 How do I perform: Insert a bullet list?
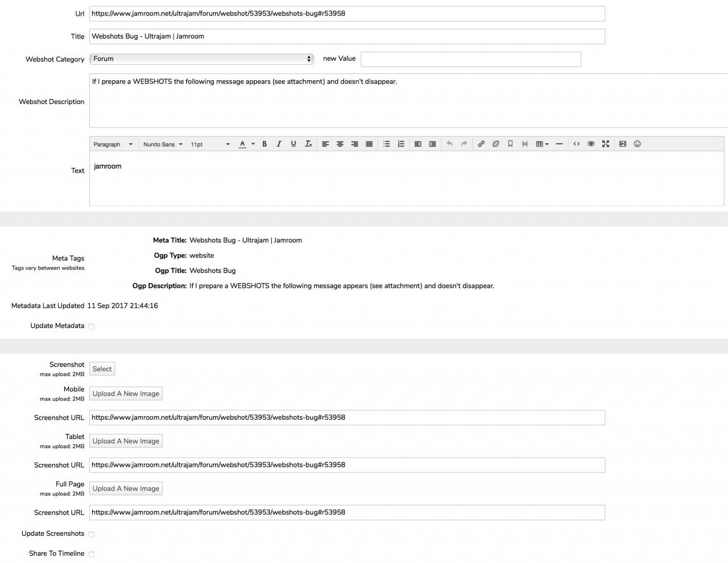pos(387,144)
